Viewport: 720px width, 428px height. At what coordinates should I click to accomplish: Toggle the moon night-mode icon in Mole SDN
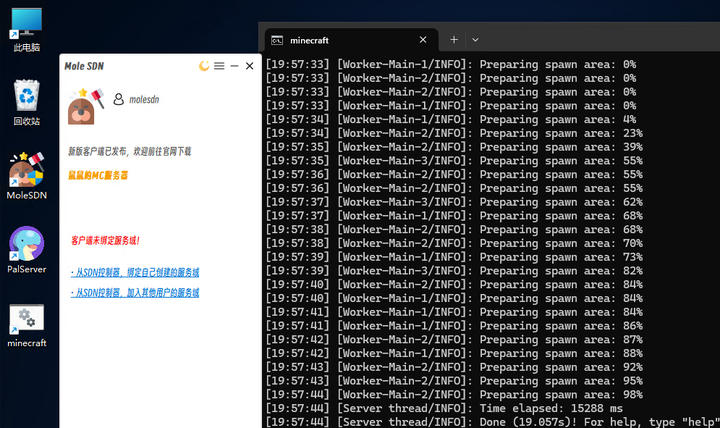(204, 66)
